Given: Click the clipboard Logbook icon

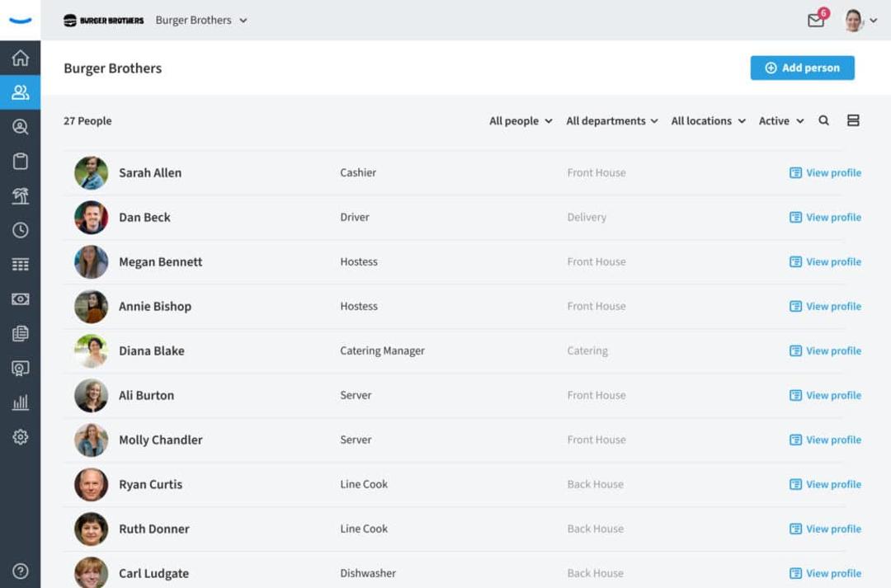Looking at the screenshot, I should point(20,161).
